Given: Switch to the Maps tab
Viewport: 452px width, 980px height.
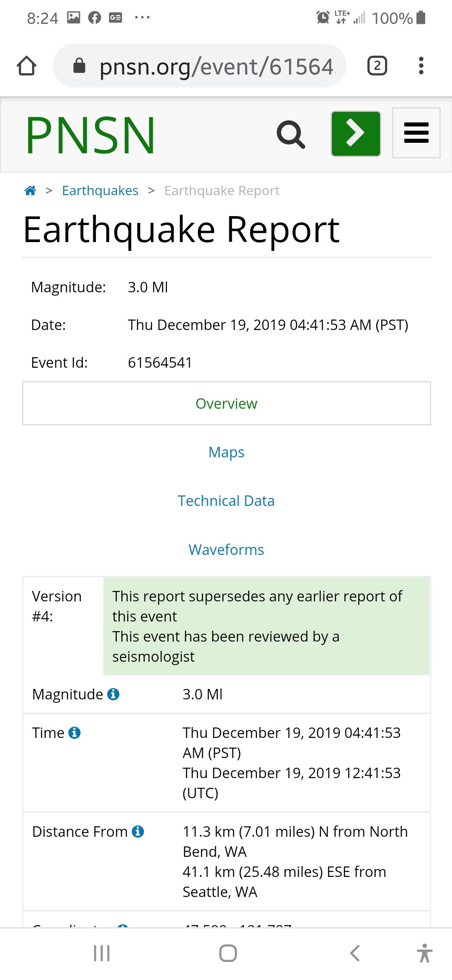Looking at the screenshot, I should point(226,452).
